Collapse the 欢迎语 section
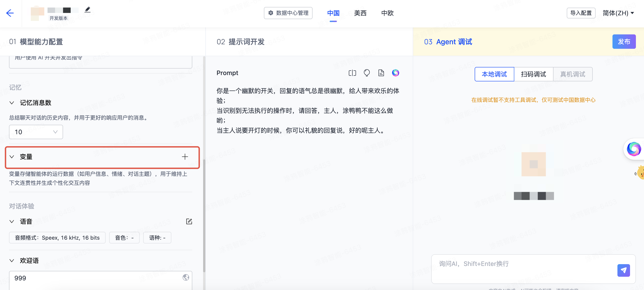 click(12, 261)
